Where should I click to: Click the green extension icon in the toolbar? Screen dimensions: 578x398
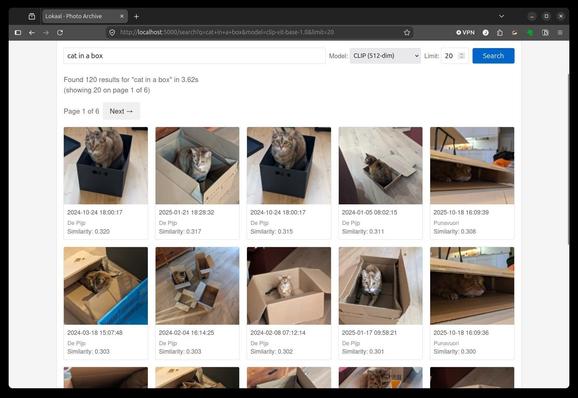530,33
